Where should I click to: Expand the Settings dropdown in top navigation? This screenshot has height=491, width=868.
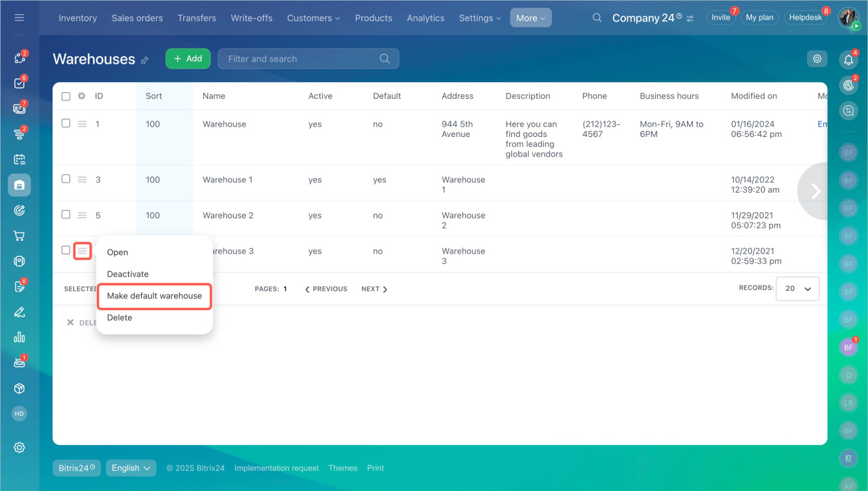[480, 18]
